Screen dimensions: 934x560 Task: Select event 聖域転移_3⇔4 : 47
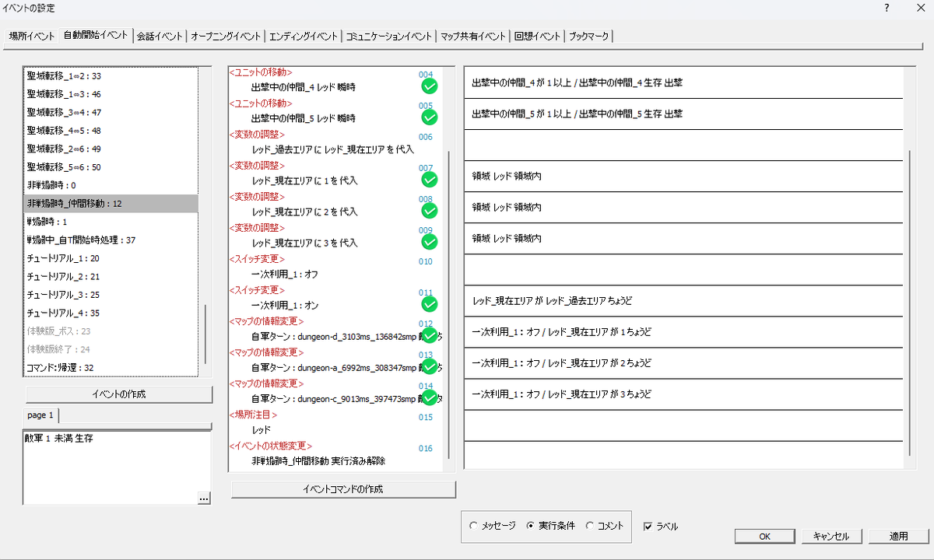(111, 112)
